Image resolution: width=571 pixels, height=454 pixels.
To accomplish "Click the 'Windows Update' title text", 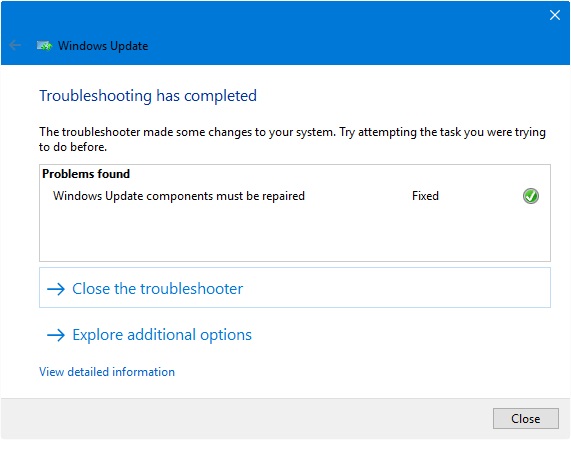I will coord(103,46).
